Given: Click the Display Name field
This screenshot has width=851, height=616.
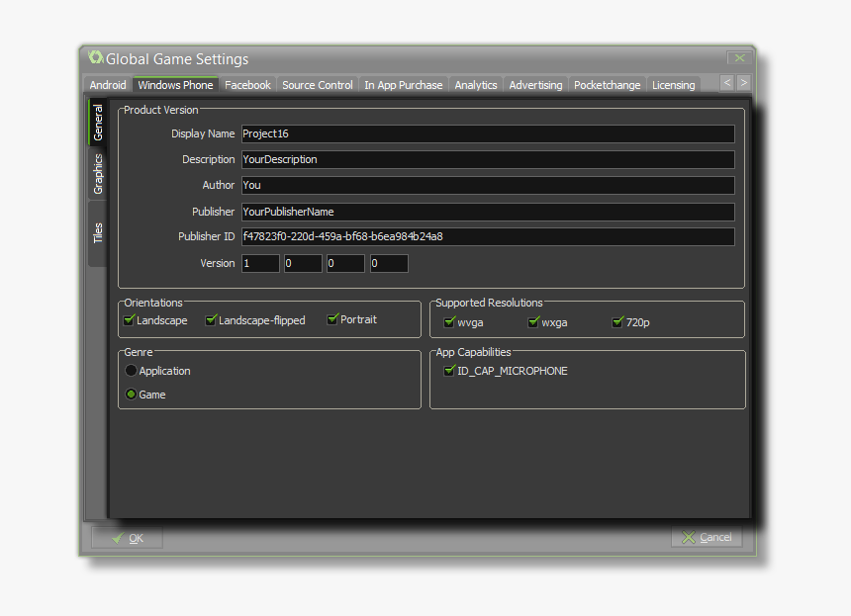Looking at the screenshot, I should [488, 133].
